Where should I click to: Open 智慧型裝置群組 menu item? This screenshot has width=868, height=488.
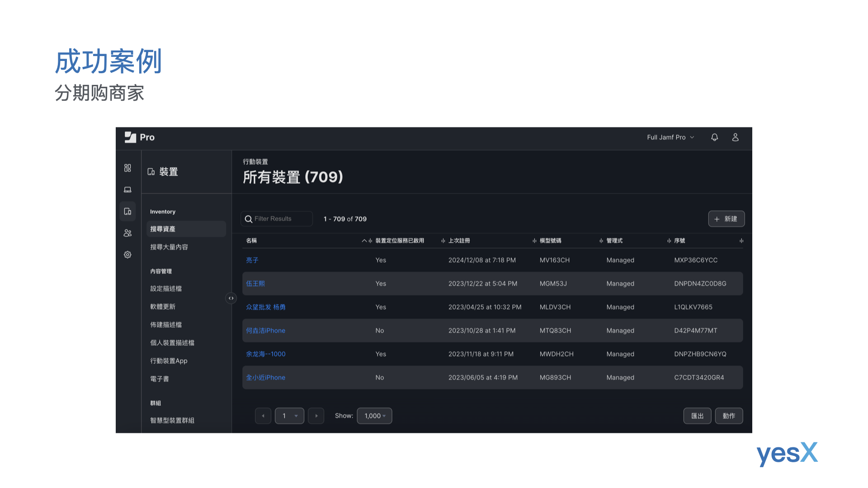[172, 421]
